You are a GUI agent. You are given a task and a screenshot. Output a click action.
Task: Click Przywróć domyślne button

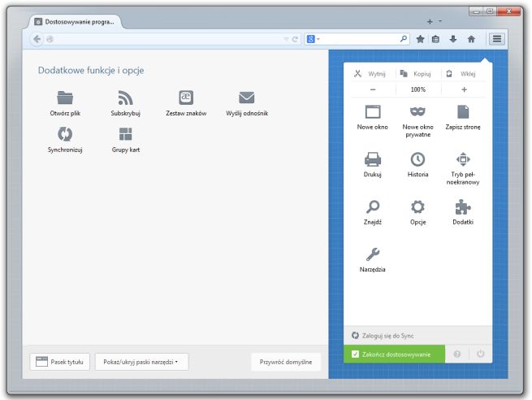click(286, 362)
